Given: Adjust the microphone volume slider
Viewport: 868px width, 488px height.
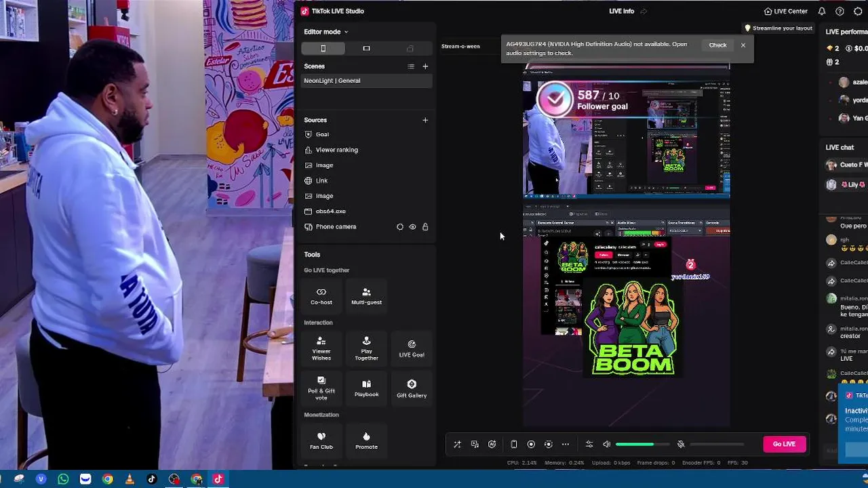Looking at the screenshot, I should 717,445.
